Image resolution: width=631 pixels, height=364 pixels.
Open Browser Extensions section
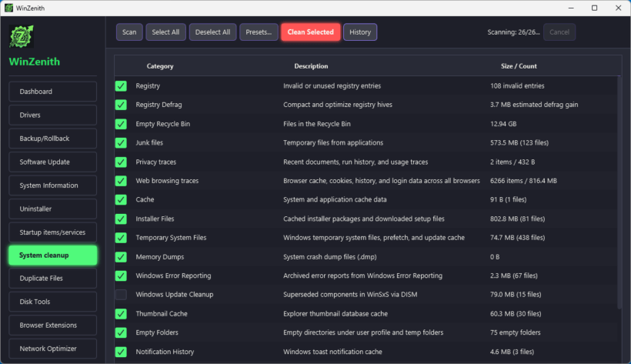53,325
